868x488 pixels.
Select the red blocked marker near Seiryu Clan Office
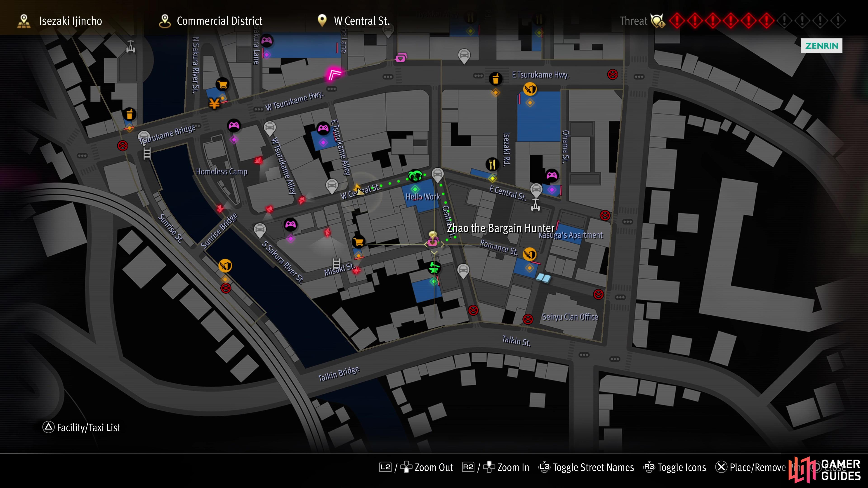528,319
